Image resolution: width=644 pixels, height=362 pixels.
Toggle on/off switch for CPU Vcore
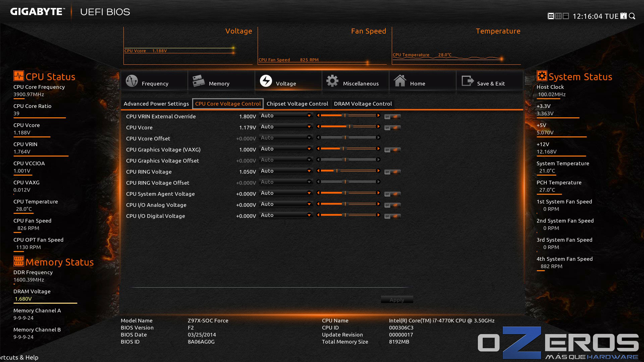392,128
